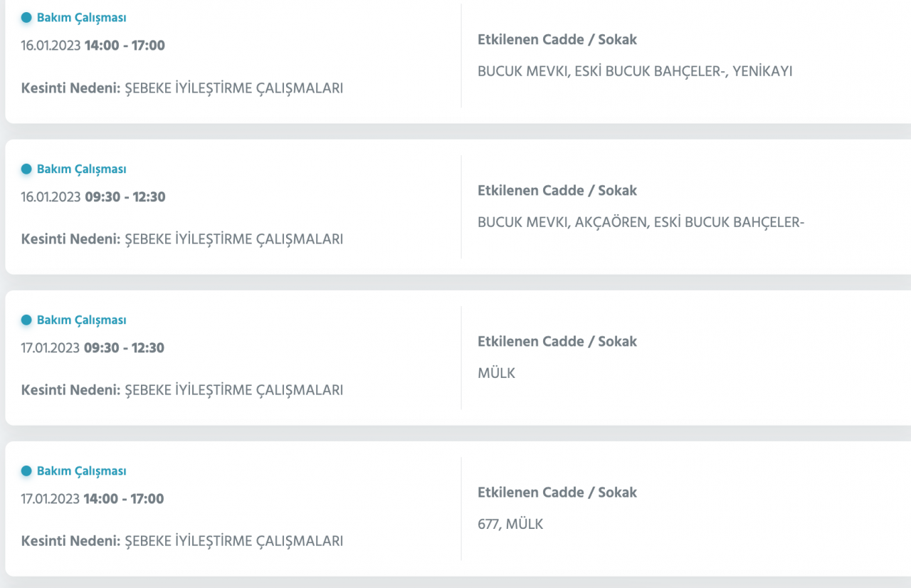This screenshot has width=911, height=588.
Task: Click the lone MÜLK street entry
Action: [x=496, y=373]
